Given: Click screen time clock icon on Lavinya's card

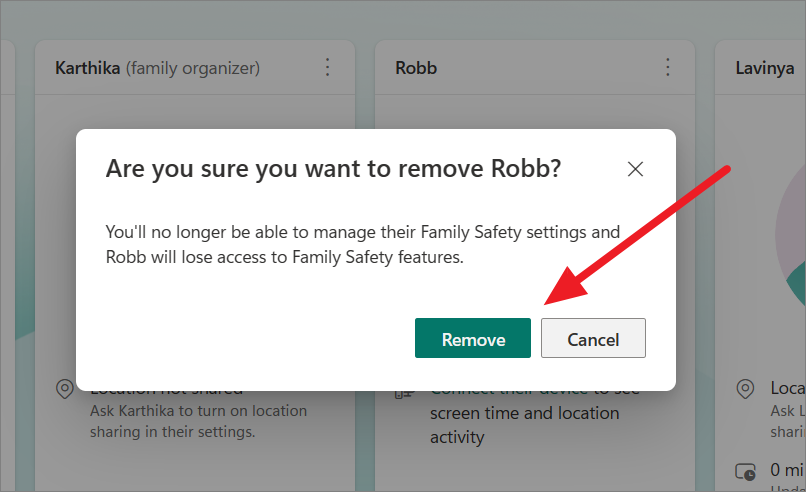Looking at the screenshot, I should point(745,471).
